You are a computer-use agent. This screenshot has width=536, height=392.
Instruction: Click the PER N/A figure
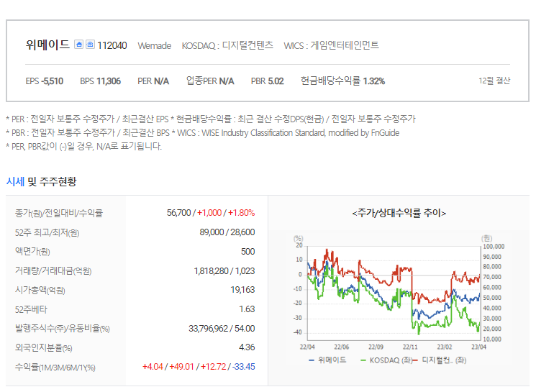153,81
